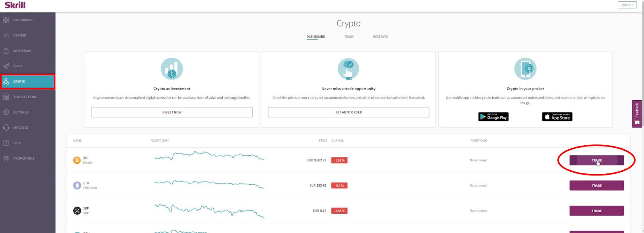The width and height of the screenshot is (644, 233).
Task: Click Trade button for Bitcoin
Action: 597,160
